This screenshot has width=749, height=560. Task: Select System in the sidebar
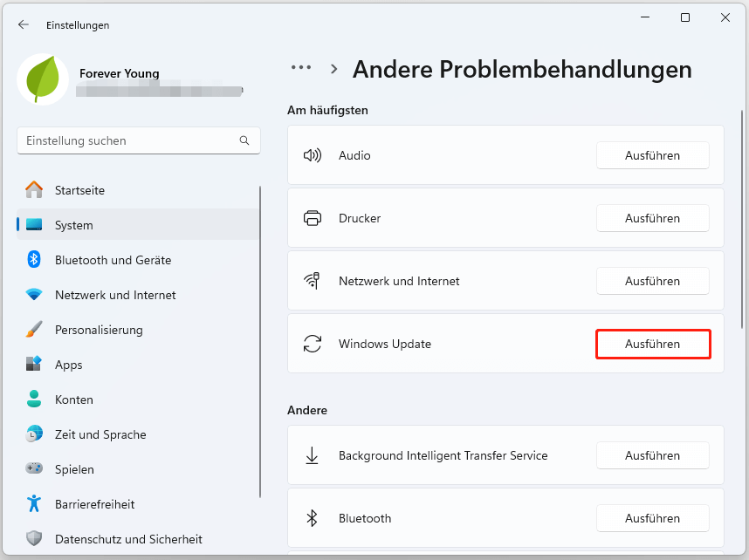pos(73,225)
